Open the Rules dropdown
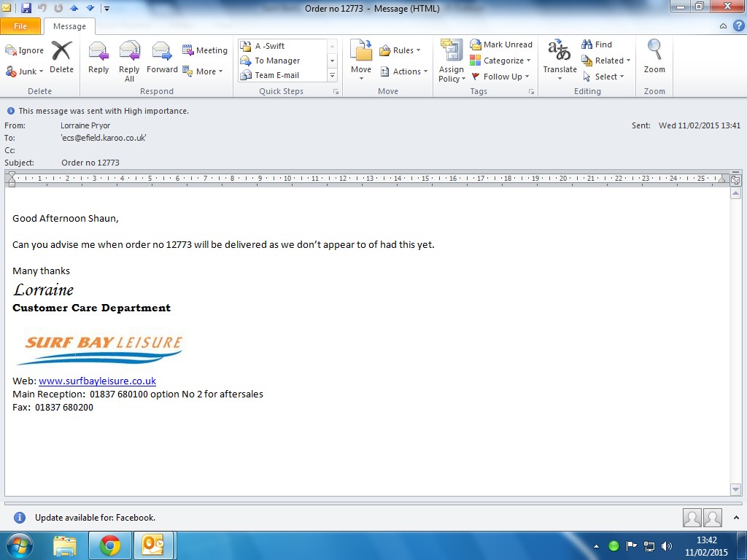This screenshot has width=747, height=560. coord(400,50)
